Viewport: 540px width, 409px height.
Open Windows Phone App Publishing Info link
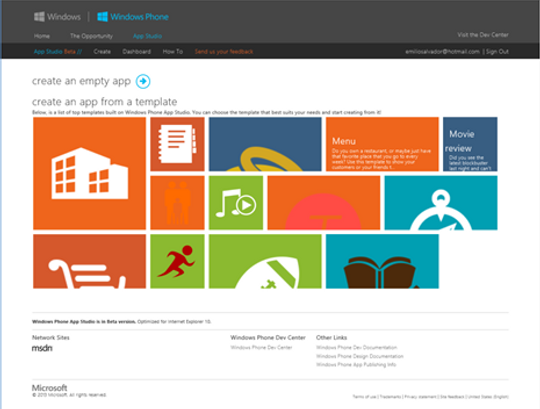pos(356,365)
